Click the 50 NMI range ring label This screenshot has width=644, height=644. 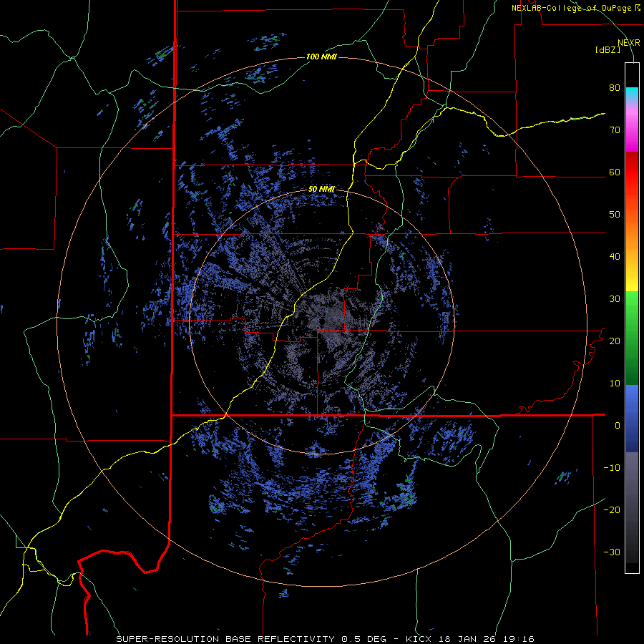pos(321,190)
